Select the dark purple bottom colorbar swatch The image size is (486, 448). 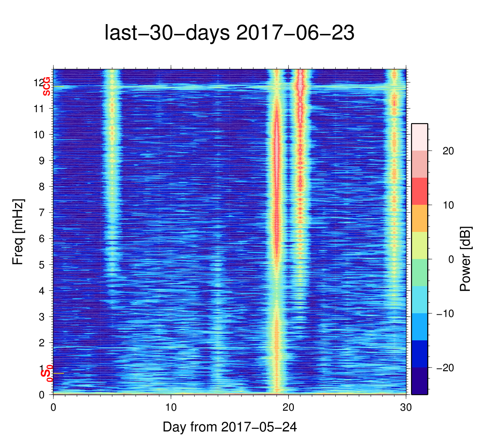click(419, 381)
